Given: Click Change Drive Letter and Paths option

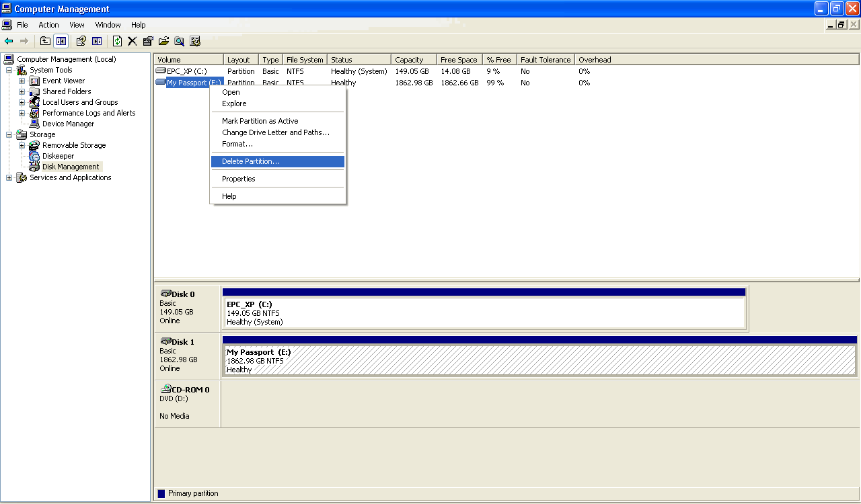Looking at the screenshot, I should click(x=276, y=132).
